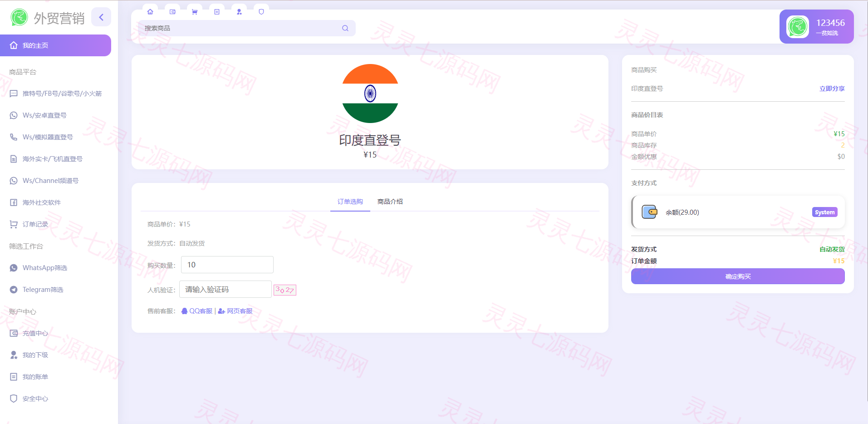Select the 余额(29.00) payment method
This screenshot has width=868, height=424.
[738, 212]
